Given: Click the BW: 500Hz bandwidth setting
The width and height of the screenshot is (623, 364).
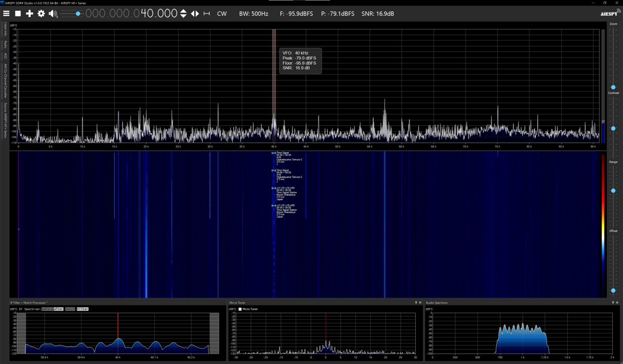Looking at the screenshot, I should [x=254, y=14].
